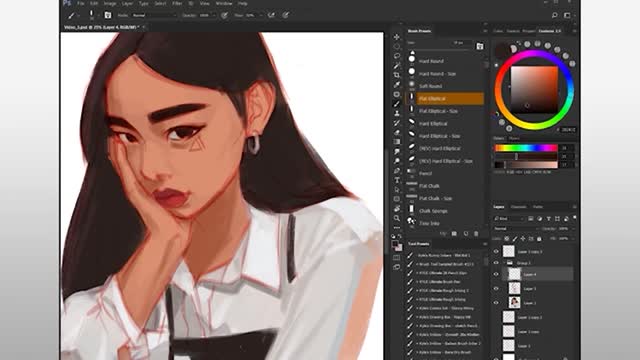Open the Image menu
The image size is (640, 360).
pos(110,3)
